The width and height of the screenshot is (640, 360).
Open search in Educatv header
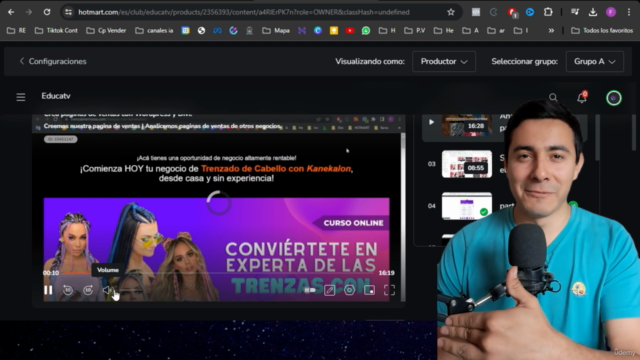553,97
